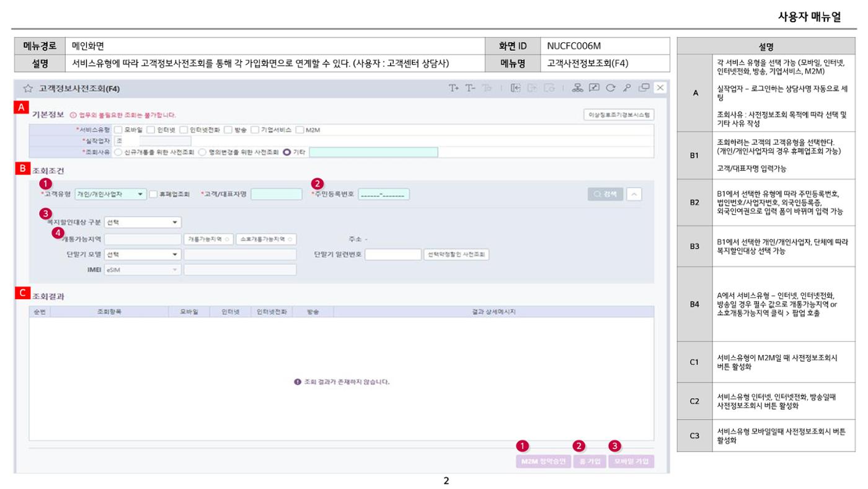This screenshot has height=489, width=868.
Task: Click the text field beside 단말기 모델 dropdown
Action: (240, 254)
